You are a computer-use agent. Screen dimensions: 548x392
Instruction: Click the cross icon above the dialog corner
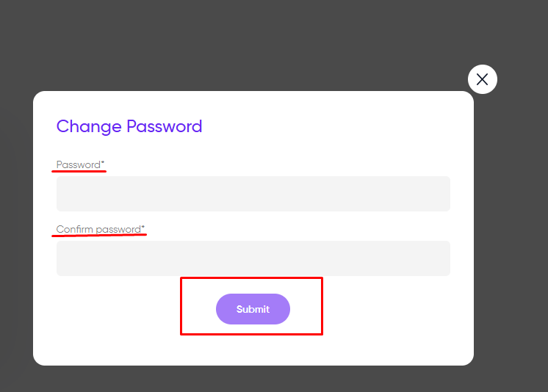pos(483,79)
